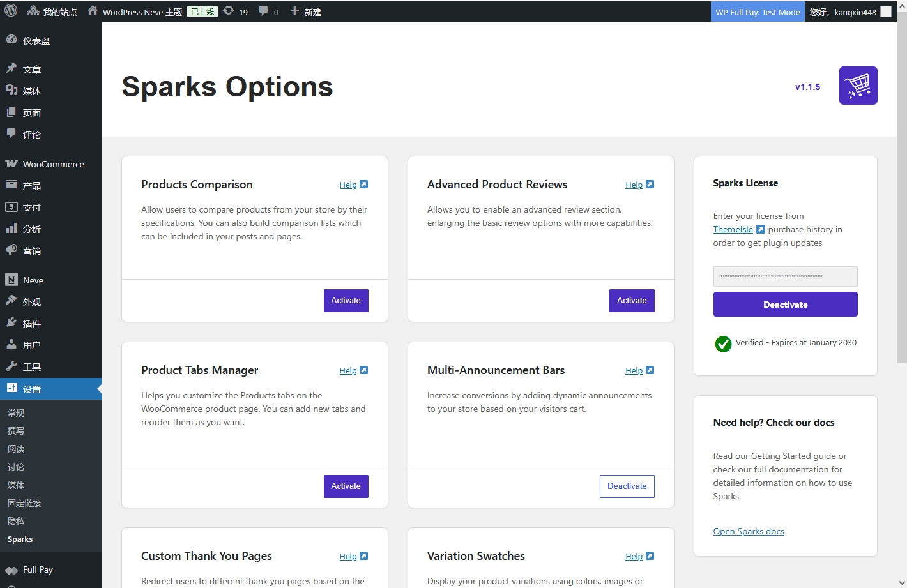The width and height of the screenshot is (907, 588).
Task: Open comments bubble icon in admin bar
Action: [268, 11]
